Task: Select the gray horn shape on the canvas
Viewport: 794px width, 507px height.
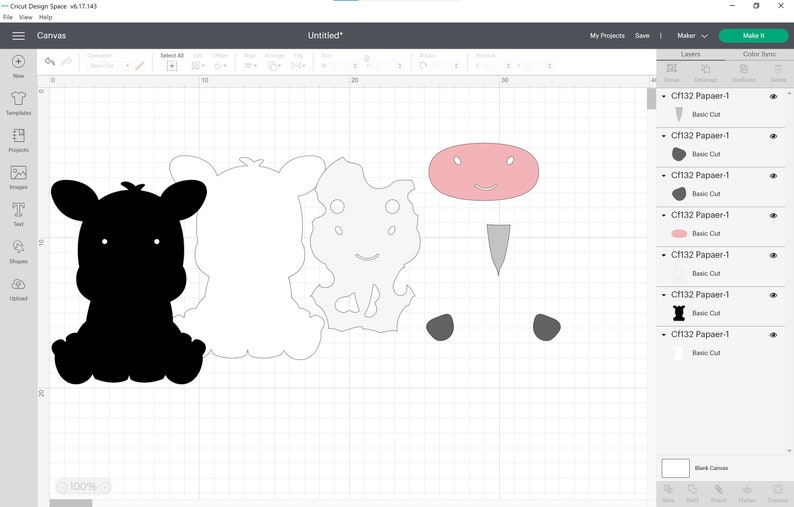Action: point(499,249)
